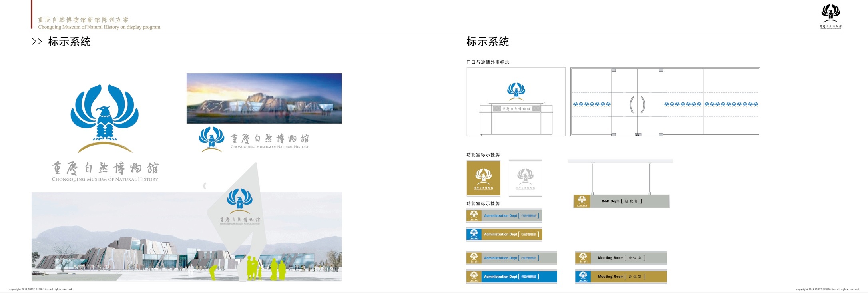This screenshot has height=307, width=868.
Task: Click the small blue logo beside the horizontal museum name
Action: coord(211,138)
